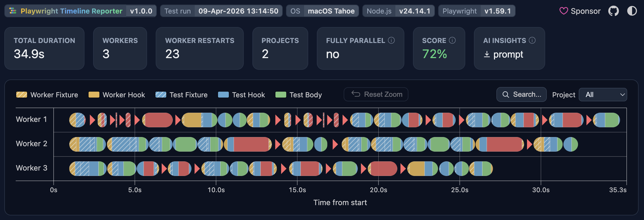The image size is (644, 220).
Task: Click Worker 1's long red test near 6s
Action: [x=157, y=120]
